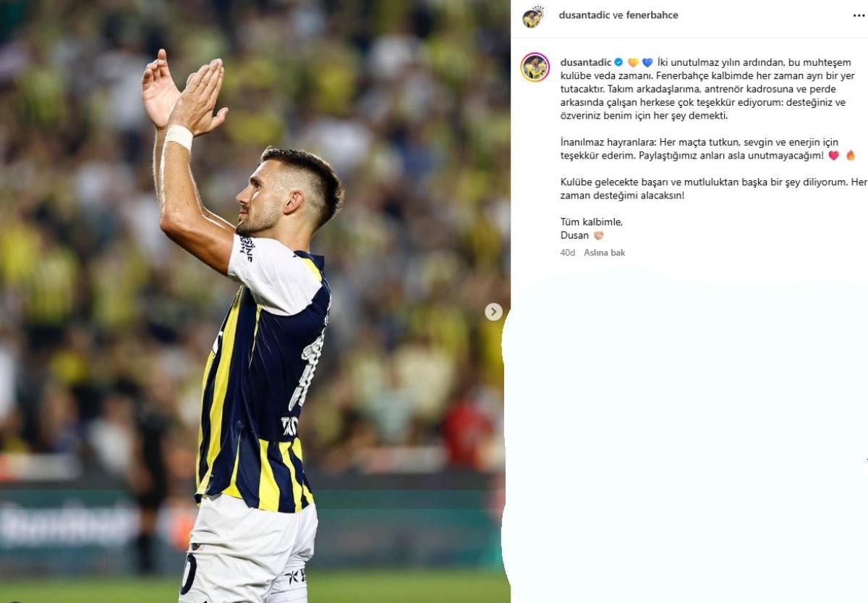This screenshot has width=868, height=603.
Task: Click the fire emoji after unutmayacağım
Action: pos(851,156)
